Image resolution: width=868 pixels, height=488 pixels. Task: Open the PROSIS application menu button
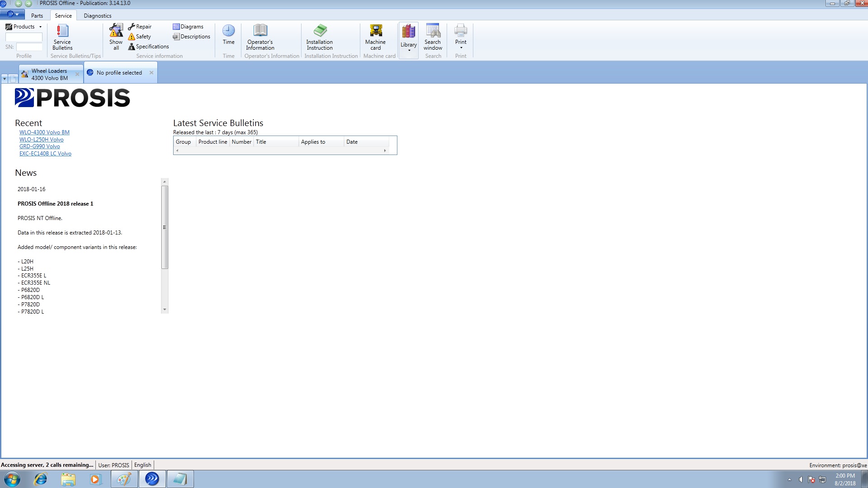tap(12, 14)
